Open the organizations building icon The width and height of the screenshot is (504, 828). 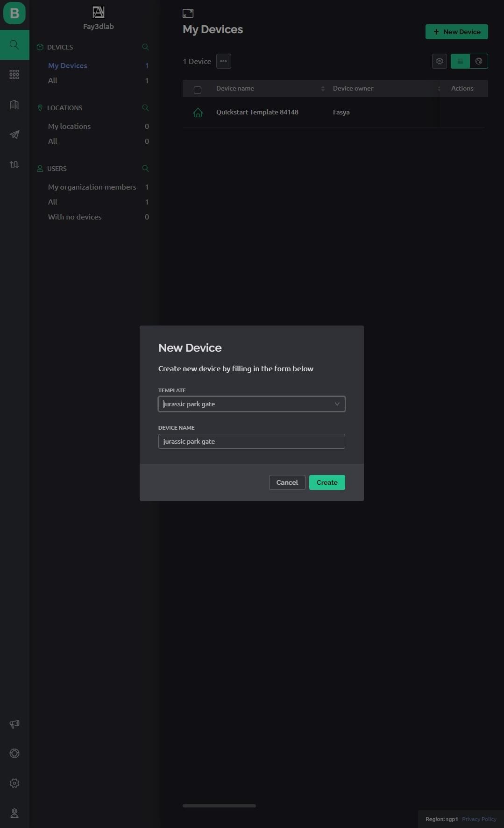(14, 105)
